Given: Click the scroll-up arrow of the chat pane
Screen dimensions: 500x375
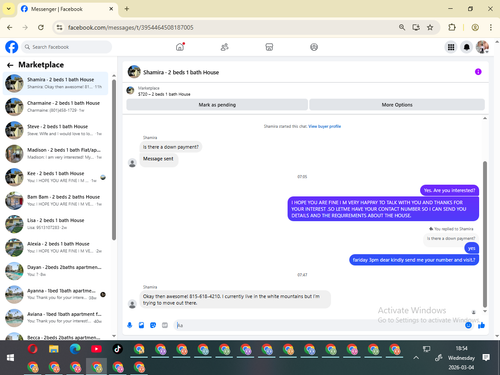Looking at the screenshot, I should [x=485, y=118].
